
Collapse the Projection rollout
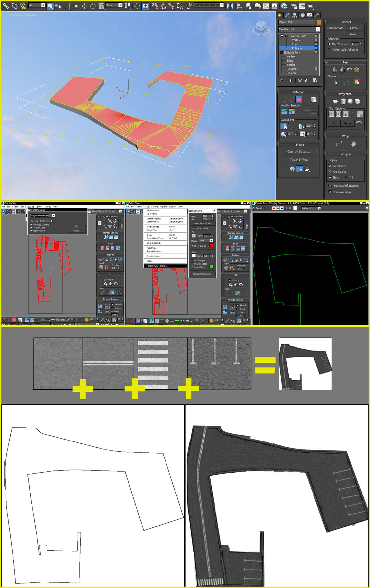tap(327, 94)
